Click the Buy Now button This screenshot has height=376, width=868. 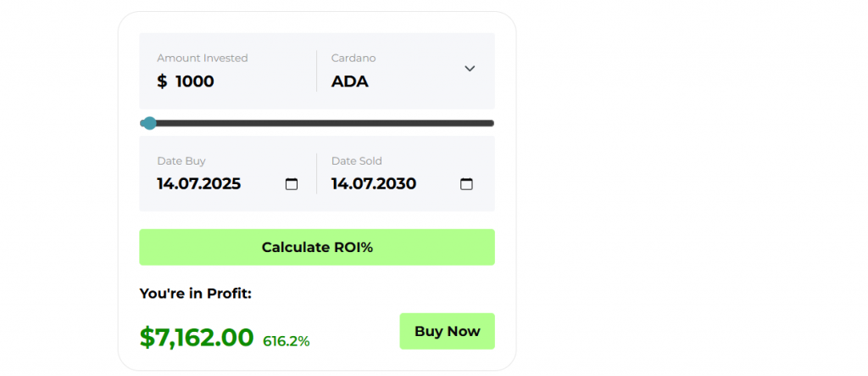(x=448, y=331)
